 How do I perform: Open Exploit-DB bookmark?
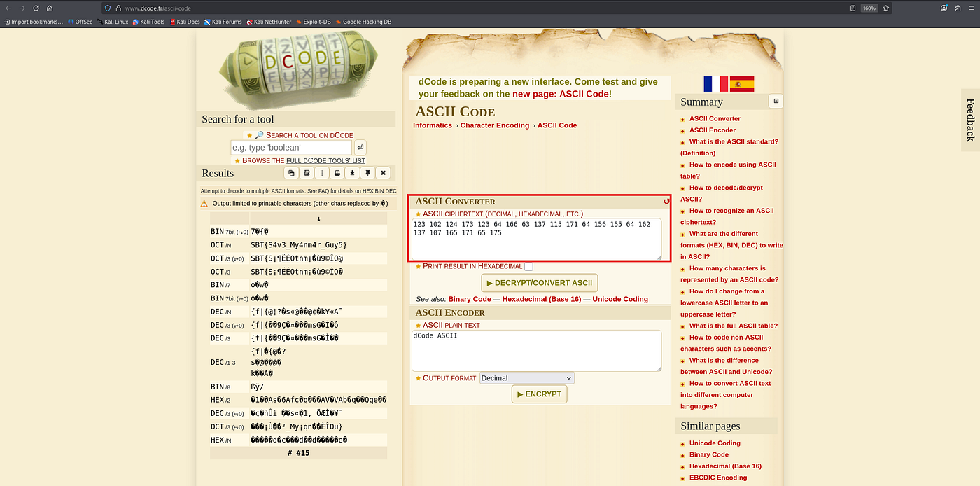(313, 22)
